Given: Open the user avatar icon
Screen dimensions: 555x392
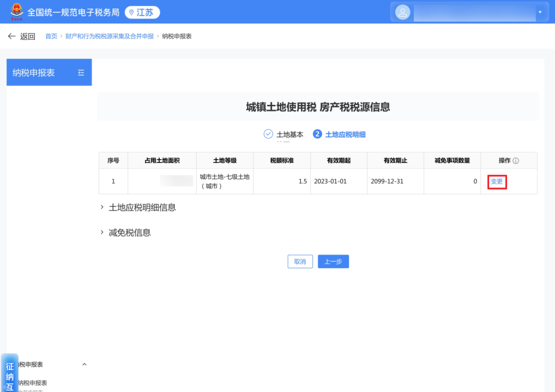Looking at the screenshot, I should pos(402,12).
